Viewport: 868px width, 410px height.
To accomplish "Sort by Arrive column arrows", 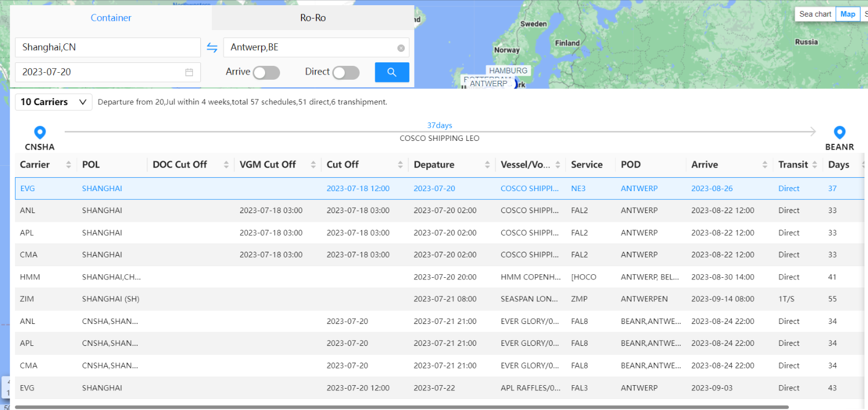I will 765,165.
